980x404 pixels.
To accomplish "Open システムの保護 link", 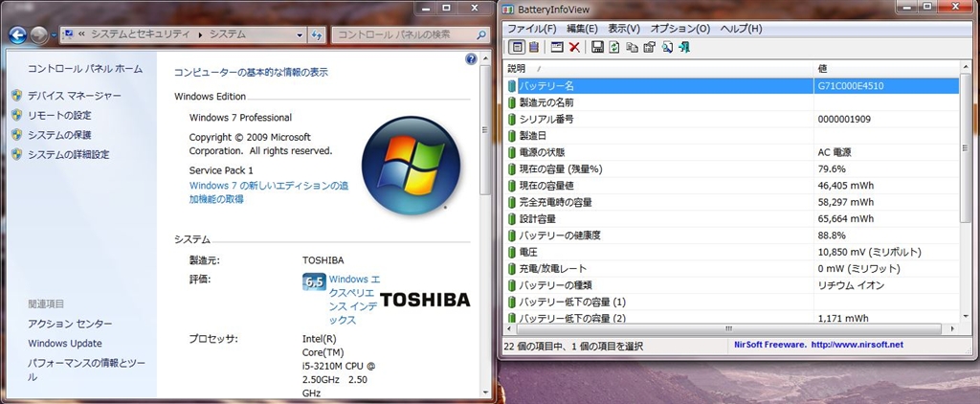I will (x=59, y=134).
